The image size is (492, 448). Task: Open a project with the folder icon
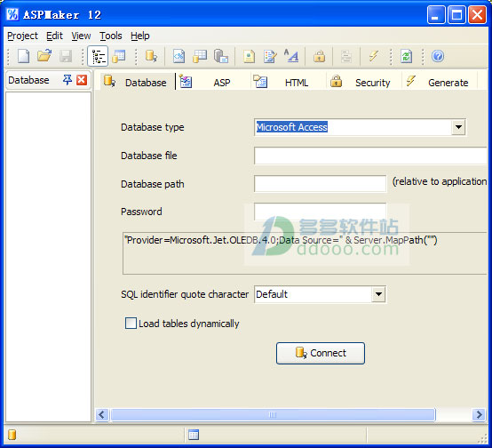[44, 56]
